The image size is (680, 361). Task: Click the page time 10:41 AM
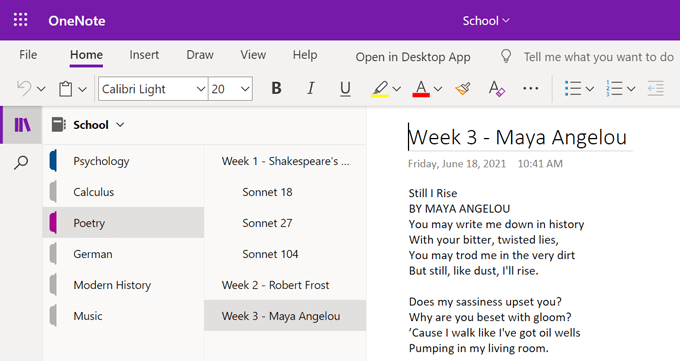click(x=540, y=164)
